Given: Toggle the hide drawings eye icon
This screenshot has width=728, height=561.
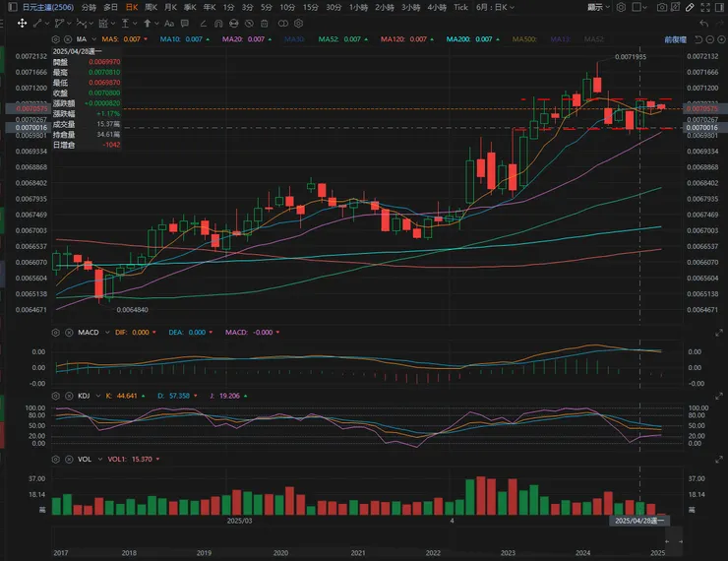Looking at the screenshot, I should (x=249, y=24).
